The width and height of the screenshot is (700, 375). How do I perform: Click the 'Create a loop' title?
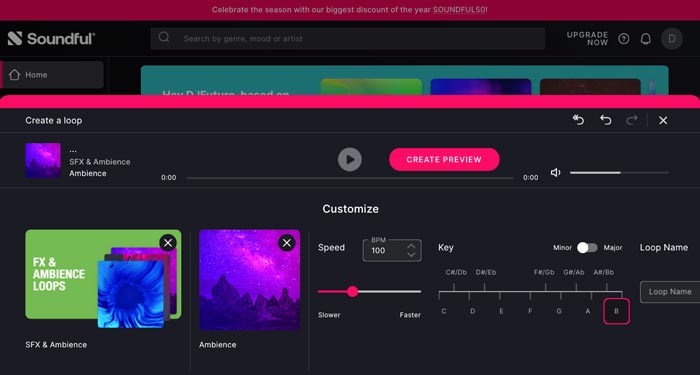click(54, 120)
